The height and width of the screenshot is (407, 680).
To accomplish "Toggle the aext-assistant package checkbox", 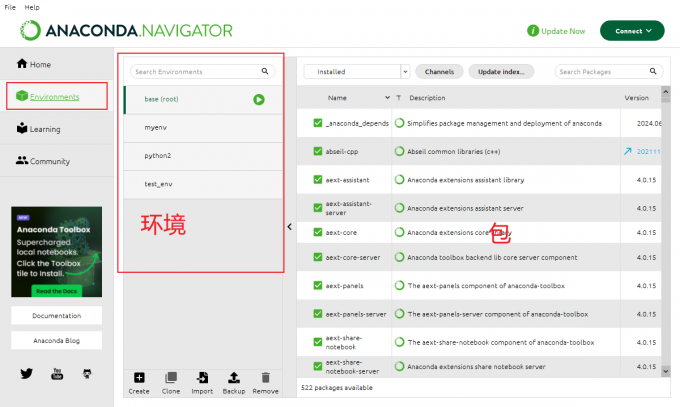I will pyautogui.click(x=318, y=180).
